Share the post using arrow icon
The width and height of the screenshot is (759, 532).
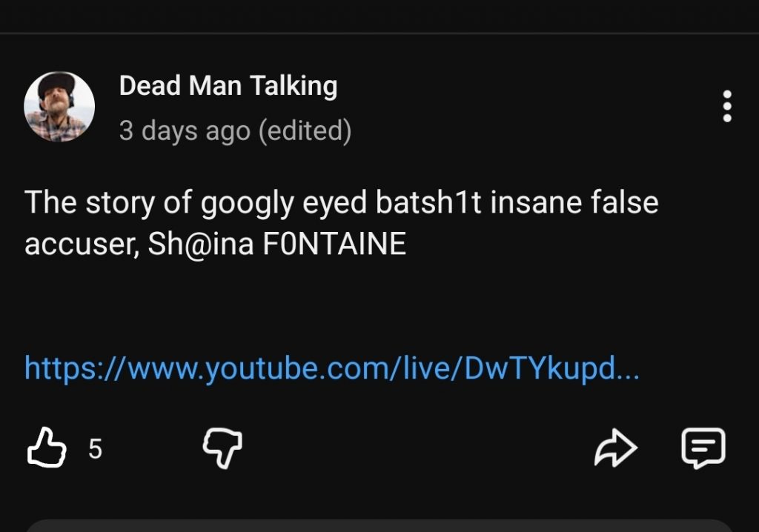[616, 448]
